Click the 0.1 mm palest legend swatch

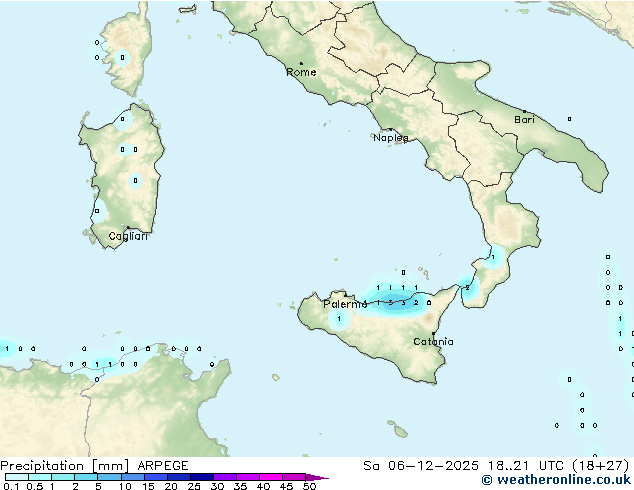click(14, 478)
